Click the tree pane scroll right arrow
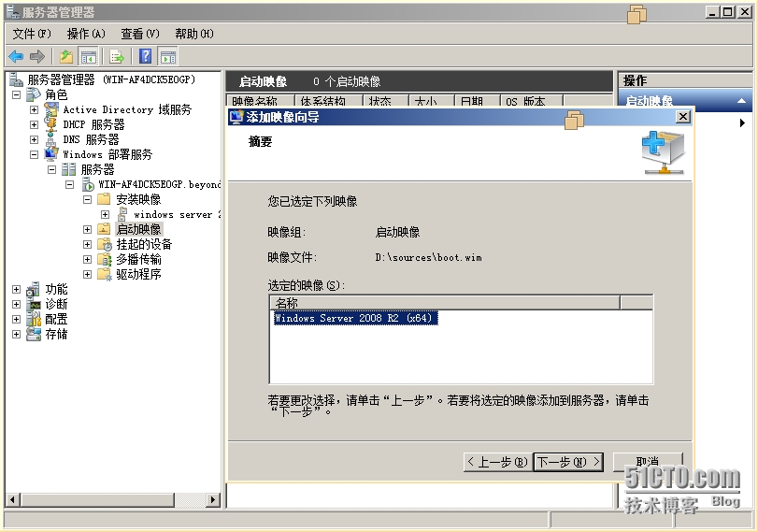Screen dimensions: 758x532 click(213, 499)
